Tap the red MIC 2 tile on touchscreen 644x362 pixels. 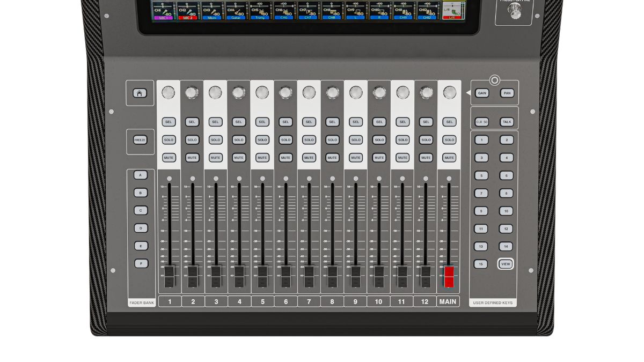[188, 11]
